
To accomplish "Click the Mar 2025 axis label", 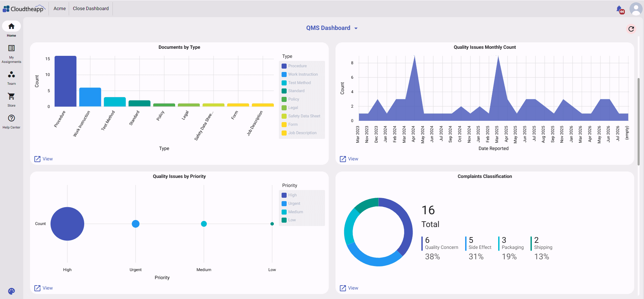I will [497, 134].
